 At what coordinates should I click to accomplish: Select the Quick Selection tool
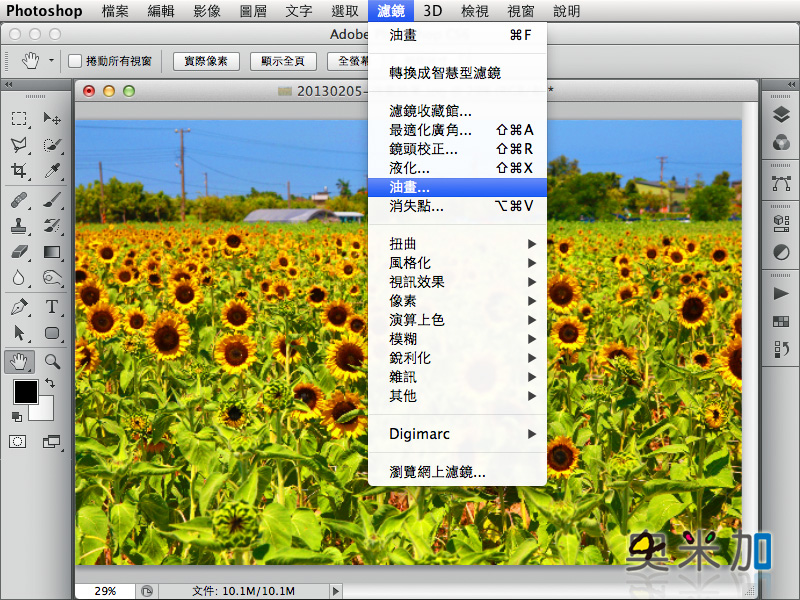52,144
